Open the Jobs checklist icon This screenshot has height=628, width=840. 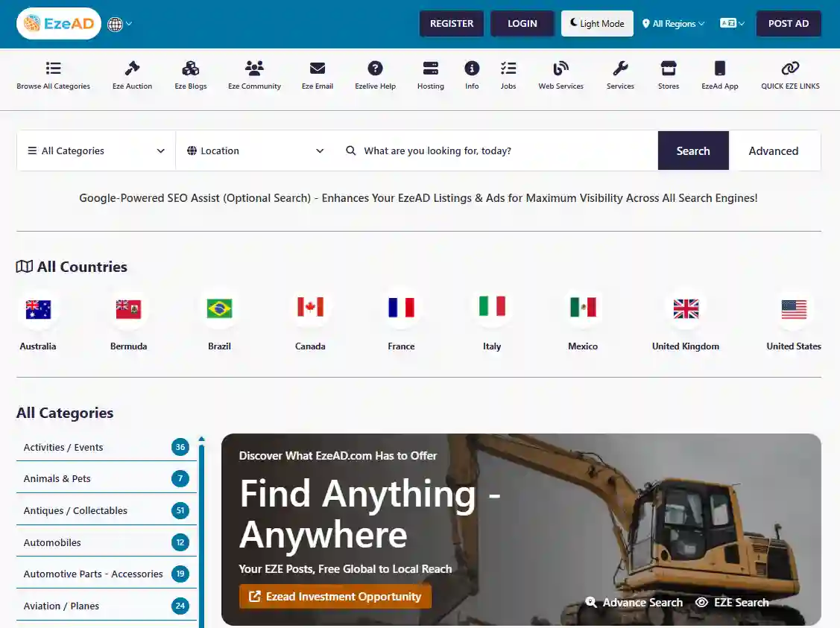[508, 69]
